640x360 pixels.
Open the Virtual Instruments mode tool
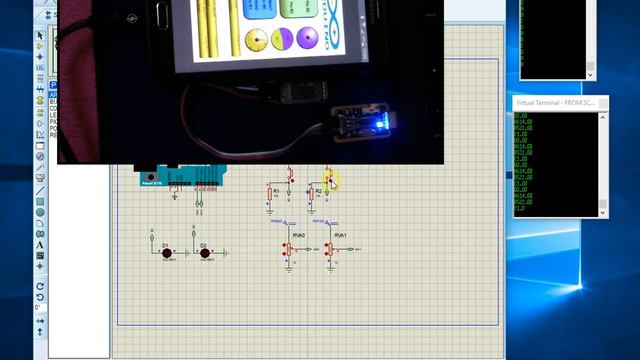pyautogui.click(x=40, y=178)
